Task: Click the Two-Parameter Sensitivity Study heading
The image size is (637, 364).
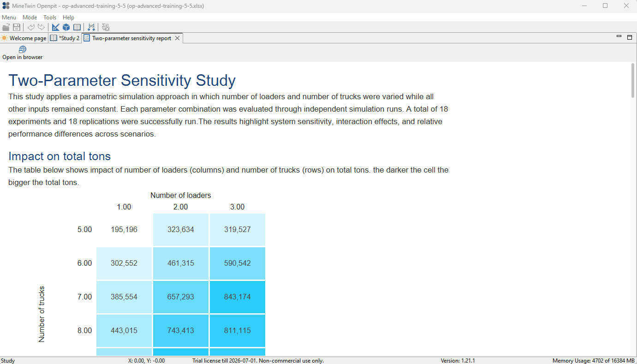Action: 122,80
